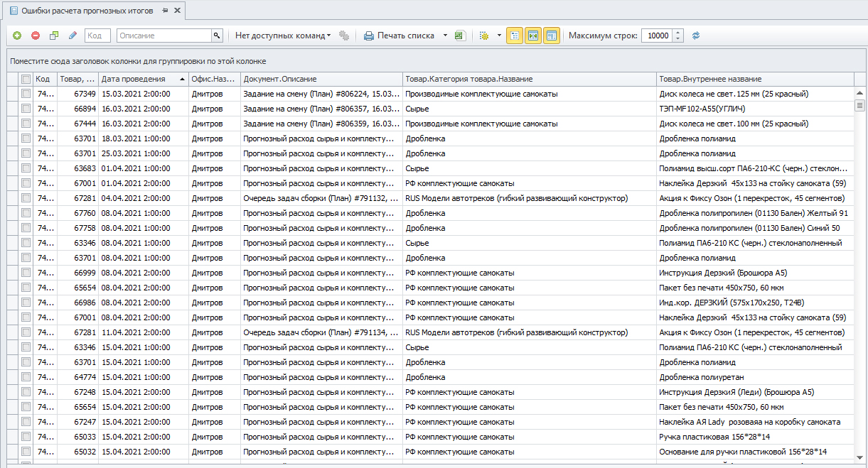This screenshot has height=468, width=868.
Task: Click the pencil edit icon
Action: (x=73, y=36)
